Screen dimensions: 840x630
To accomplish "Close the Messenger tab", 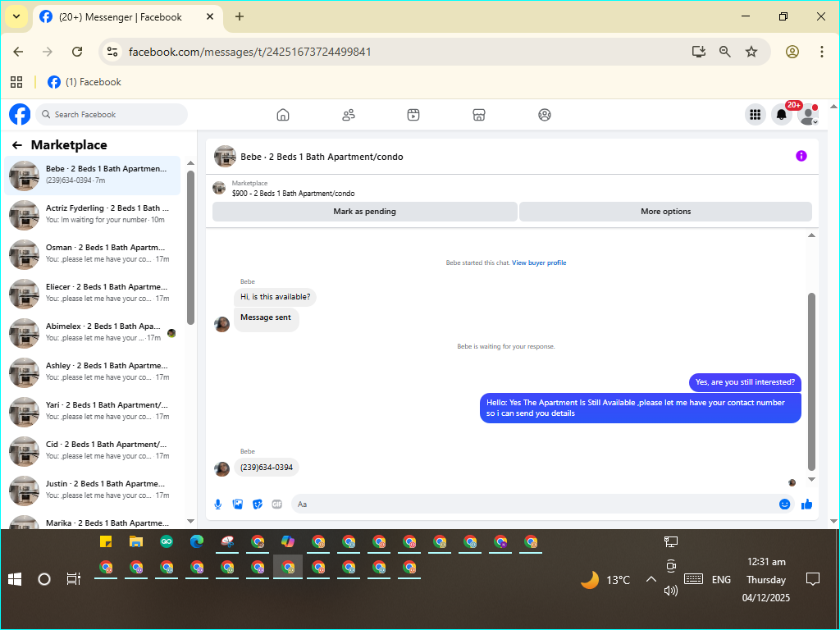I will (210, 16).
